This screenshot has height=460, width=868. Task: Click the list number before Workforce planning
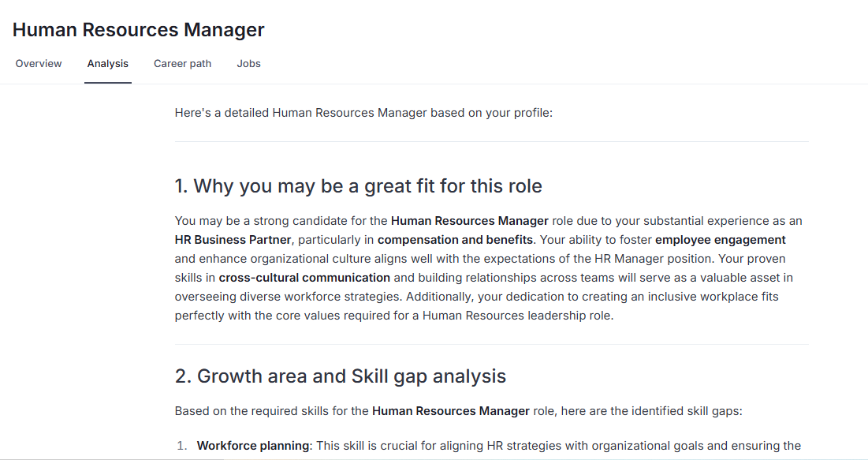181,446
